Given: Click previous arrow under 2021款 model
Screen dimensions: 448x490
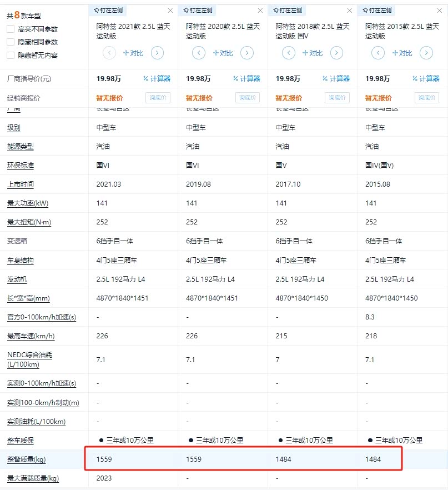Looking at the screenshot, I should point(109,53).
